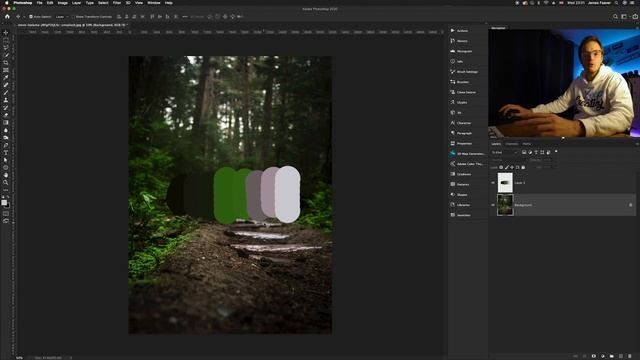Open the Layers panel flyout menu

[637, 144]
